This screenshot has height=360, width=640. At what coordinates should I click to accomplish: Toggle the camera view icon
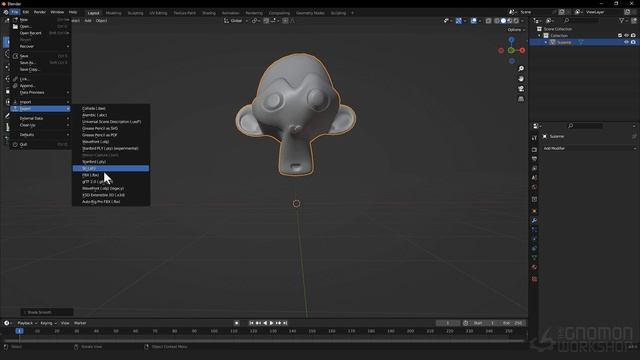pyautogui.click(x=521, y=89)
